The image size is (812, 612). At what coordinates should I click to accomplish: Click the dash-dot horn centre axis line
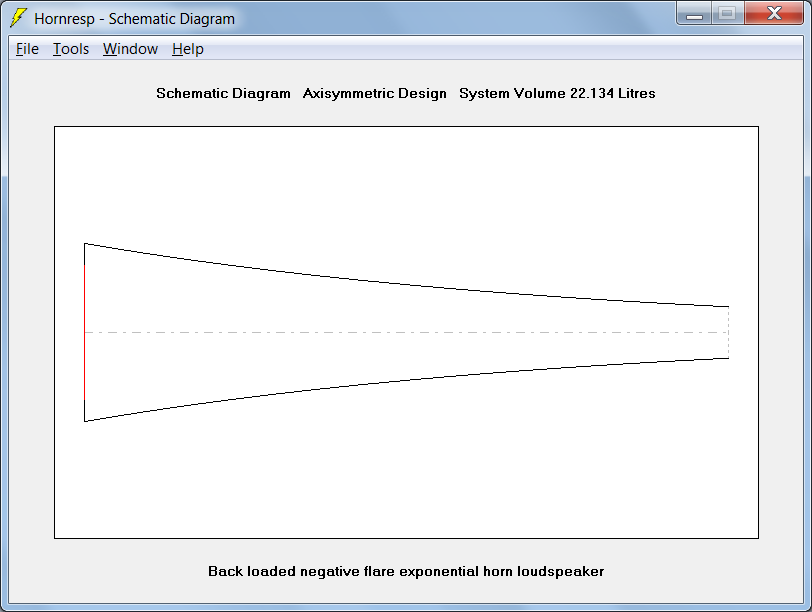click(407, 332)
